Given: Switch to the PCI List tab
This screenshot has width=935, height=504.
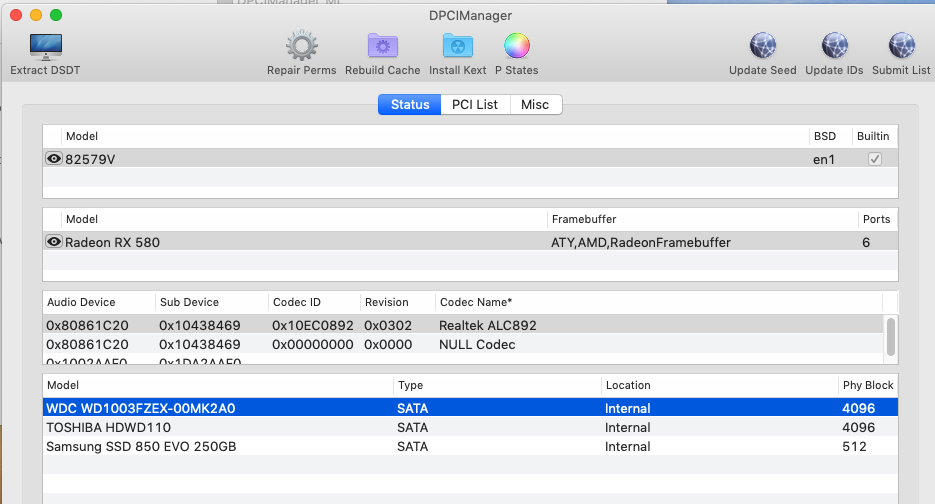Looking at the screenshot, I should pos(475,104).
